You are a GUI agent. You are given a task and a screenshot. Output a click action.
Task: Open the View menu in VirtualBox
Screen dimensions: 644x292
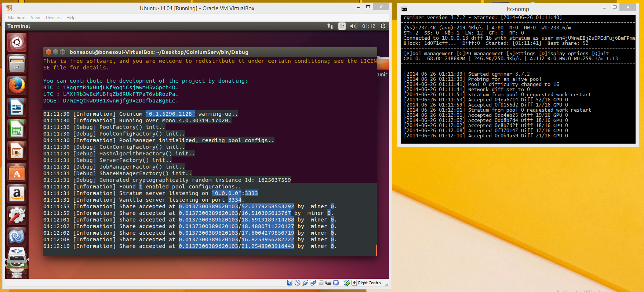35,18
